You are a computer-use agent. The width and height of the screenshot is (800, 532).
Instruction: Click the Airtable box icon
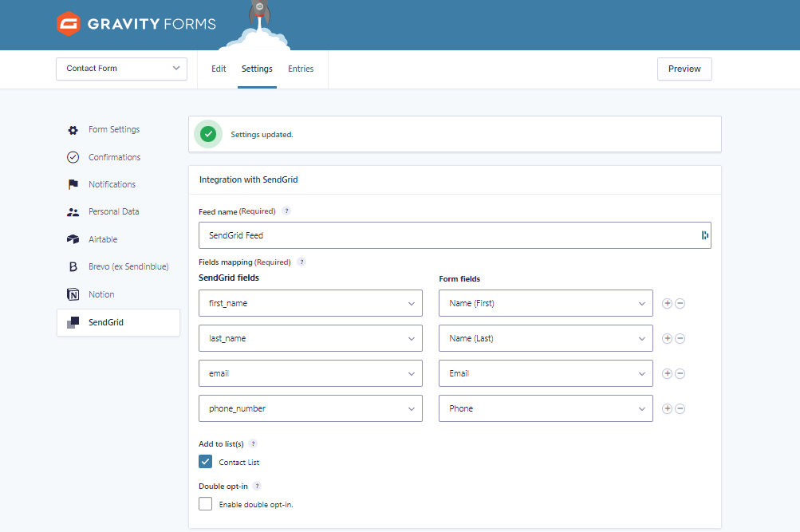coord(73,239)
